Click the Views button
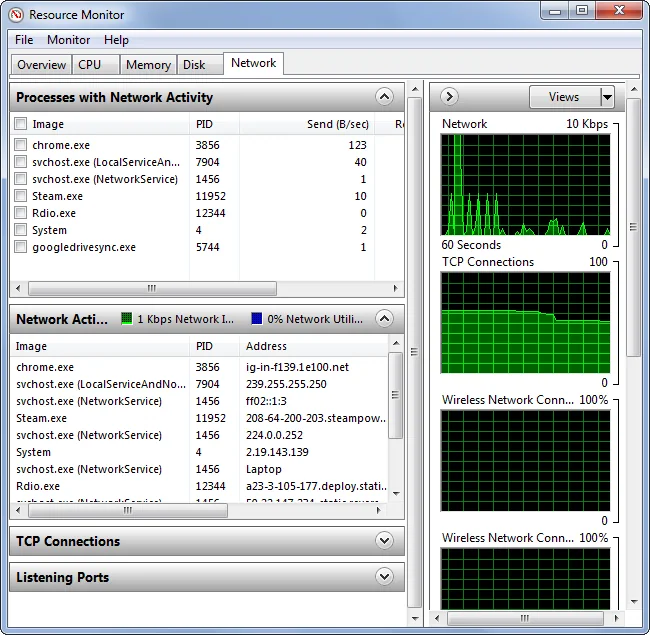The width and height of the screenshot is (650, 635). tap(565, 97)
